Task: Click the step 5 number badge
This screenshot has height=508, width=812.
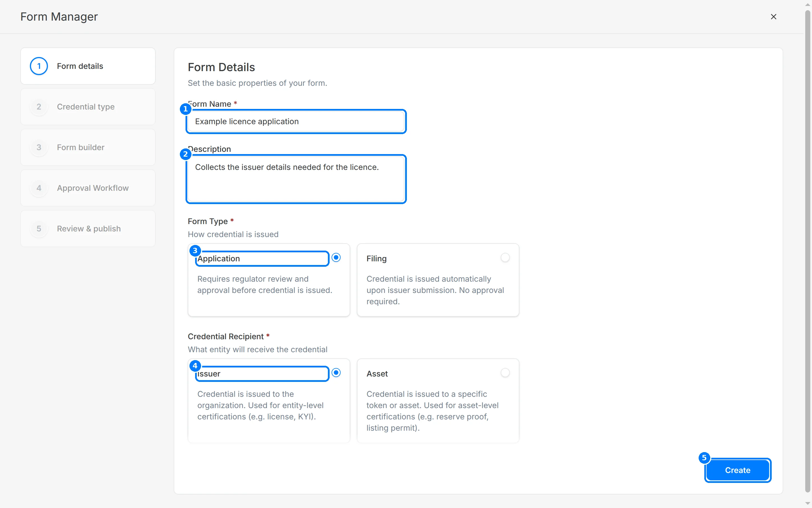Action: (x=39, y=229)
